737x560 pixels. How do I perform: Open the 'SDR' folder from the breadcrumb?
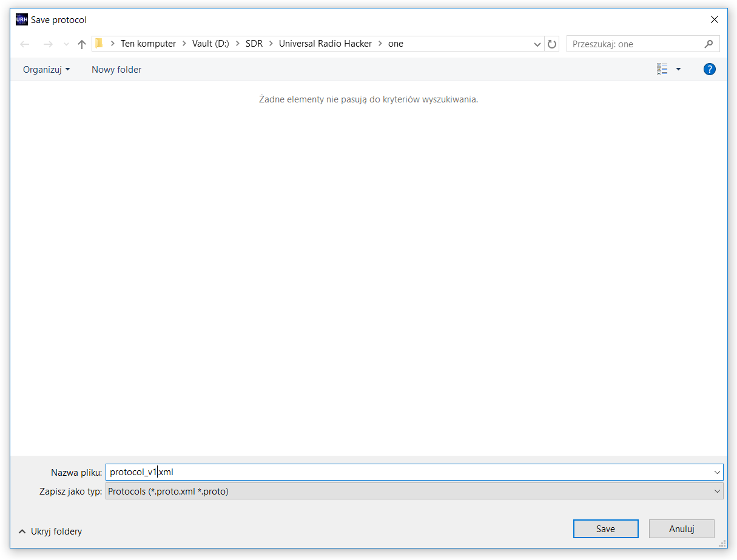click(254, 43)
